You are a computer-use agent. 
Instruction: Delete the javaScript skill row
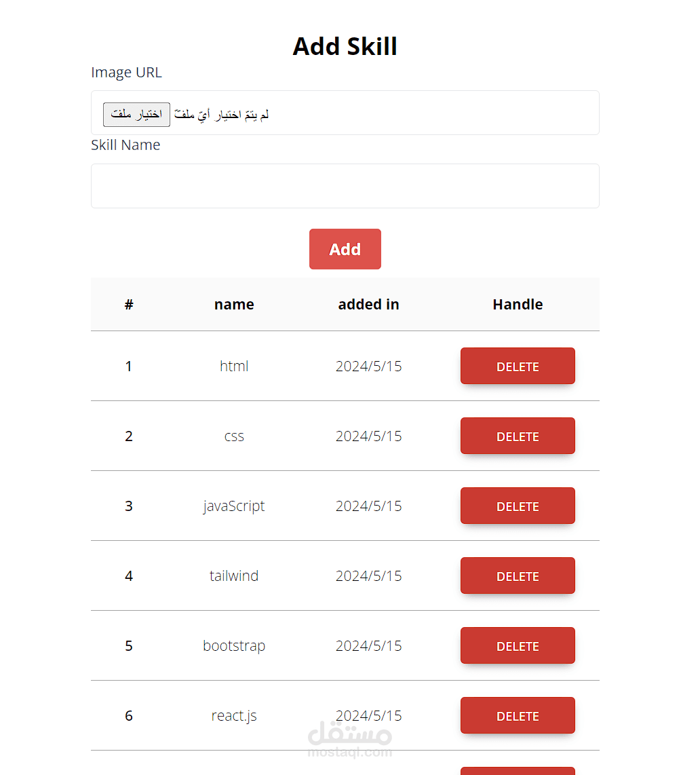518,506
